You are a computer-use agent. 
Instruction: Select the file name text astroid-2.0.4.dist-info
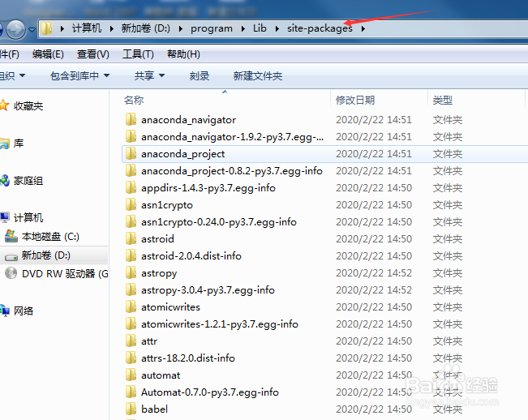191,256
